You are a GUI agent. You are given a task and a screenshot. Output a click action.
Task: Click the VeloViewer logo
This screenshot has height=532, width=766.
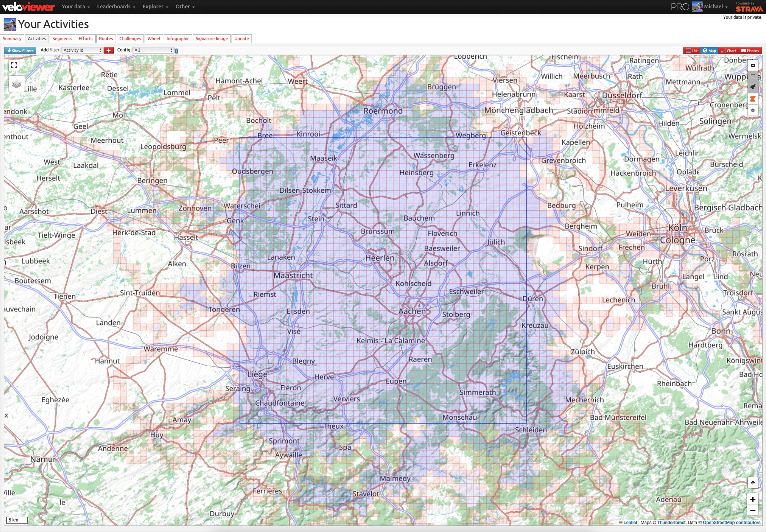(x=28, y=7)
